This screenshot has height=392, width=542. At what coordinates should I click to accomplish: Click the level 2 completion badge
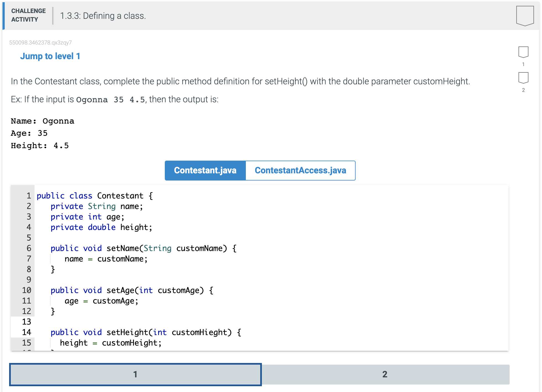click(x=523, y=78)
